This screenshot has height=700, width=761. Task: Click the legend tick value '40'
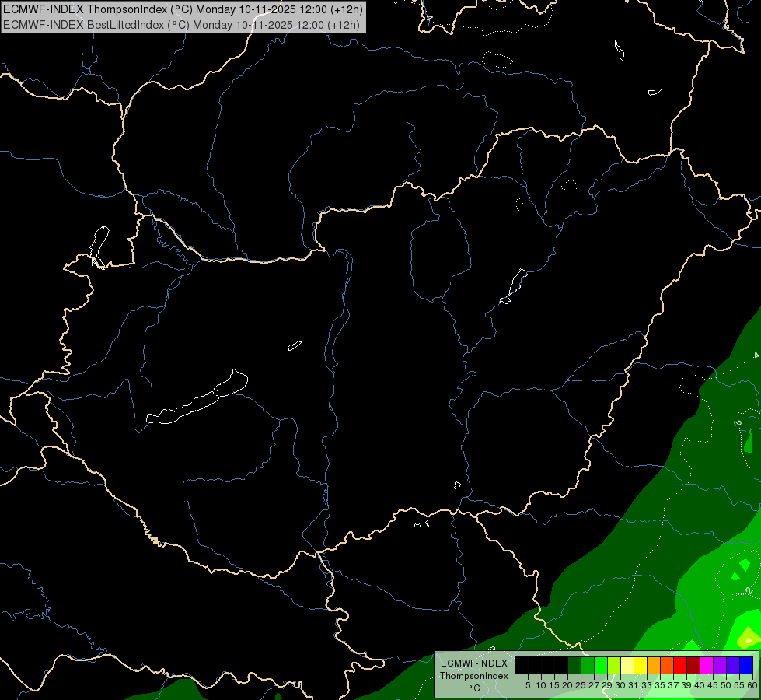pyautogui.click(x=700, y=685)
